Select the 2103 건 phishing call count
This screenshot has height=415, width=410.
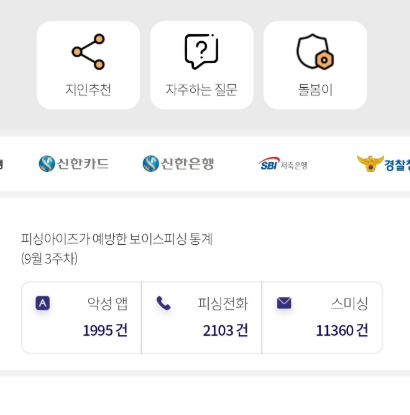[225, 330]
